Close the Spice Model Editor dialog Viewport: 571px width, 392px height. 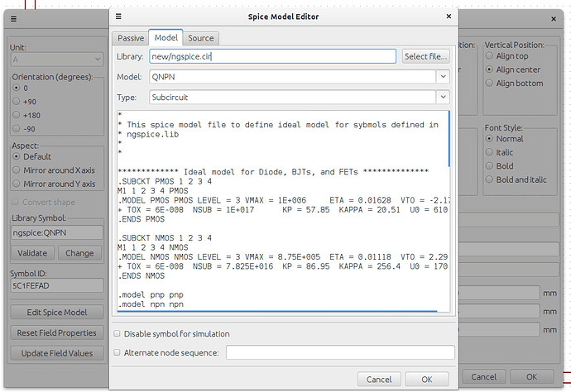[449, 17]
